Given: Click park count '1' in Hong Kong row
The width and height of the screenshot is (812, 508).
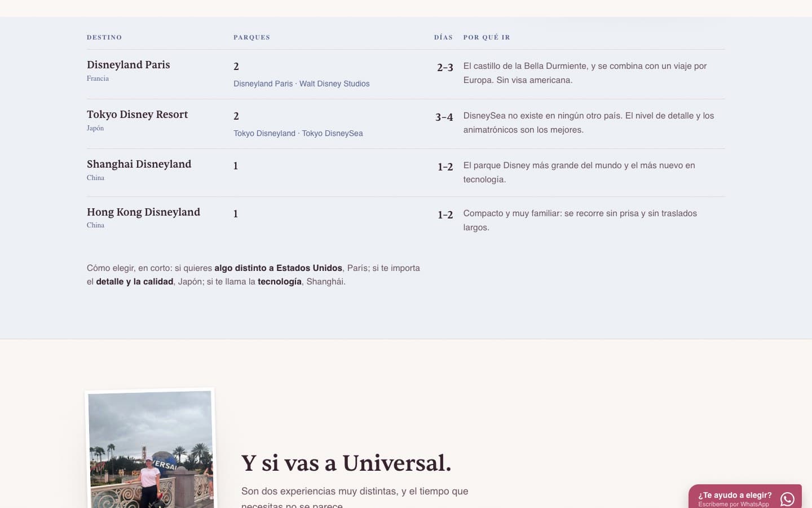Looking at the screenshot, I should coord(236,214).
